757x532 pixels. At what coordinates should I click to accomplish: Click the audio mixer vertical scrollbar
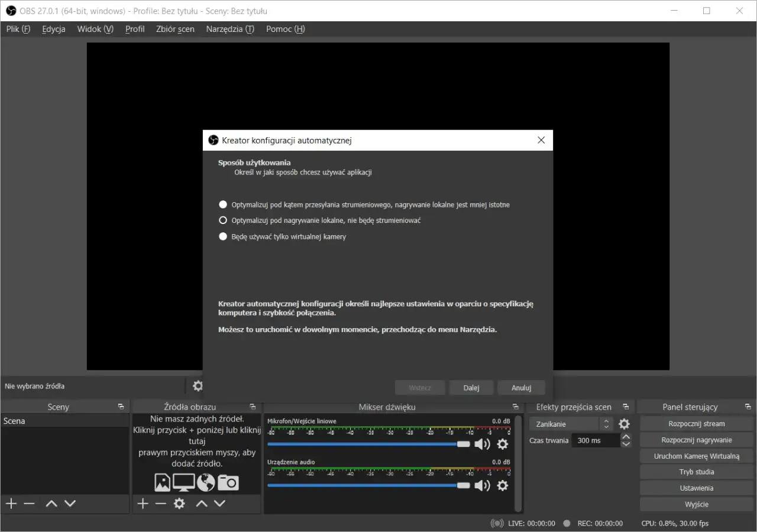click(x=519, y=462)
